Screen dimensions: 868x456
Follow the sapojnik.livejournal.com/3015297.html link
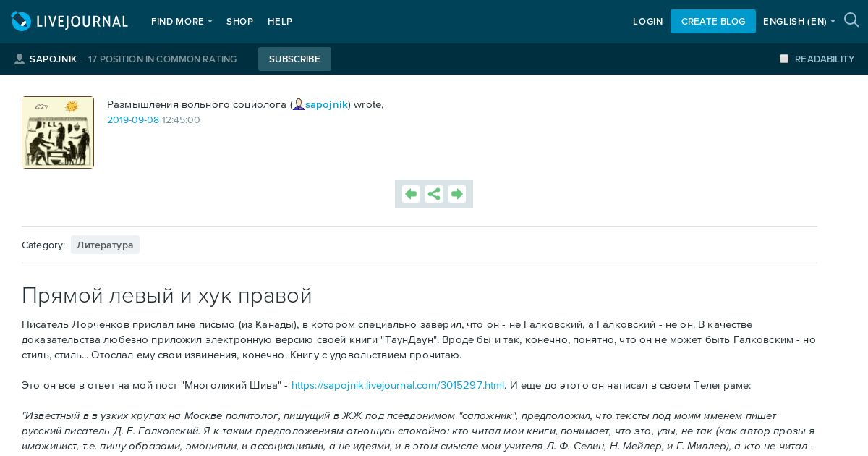(398, 386)
